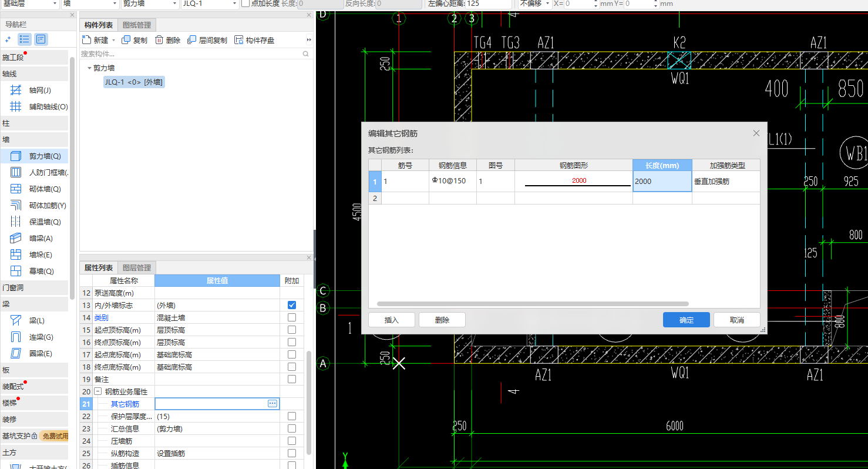Click the horizontal scrollbar in rebar dialog
This screenshot has width=868, height=469.
point(533,304)
